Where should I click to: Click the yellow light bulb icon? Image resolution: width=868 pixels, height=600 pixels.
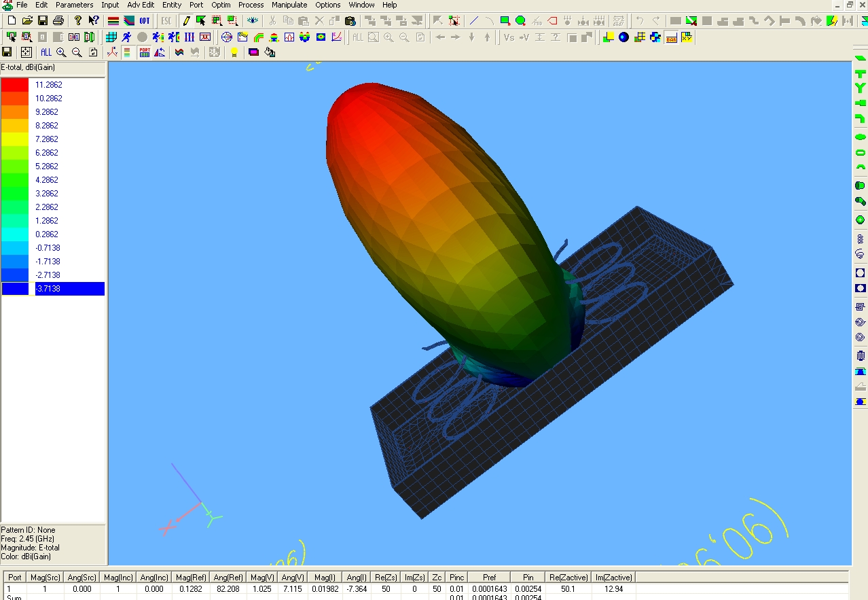pyautogui.click(x=234, y=52)
